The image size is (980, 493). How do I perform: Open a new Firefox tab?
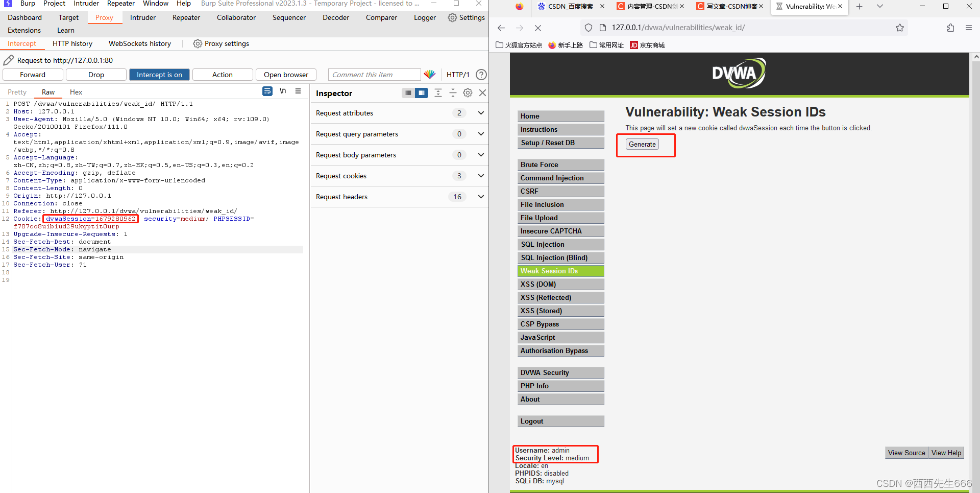(x=860, y=7)
